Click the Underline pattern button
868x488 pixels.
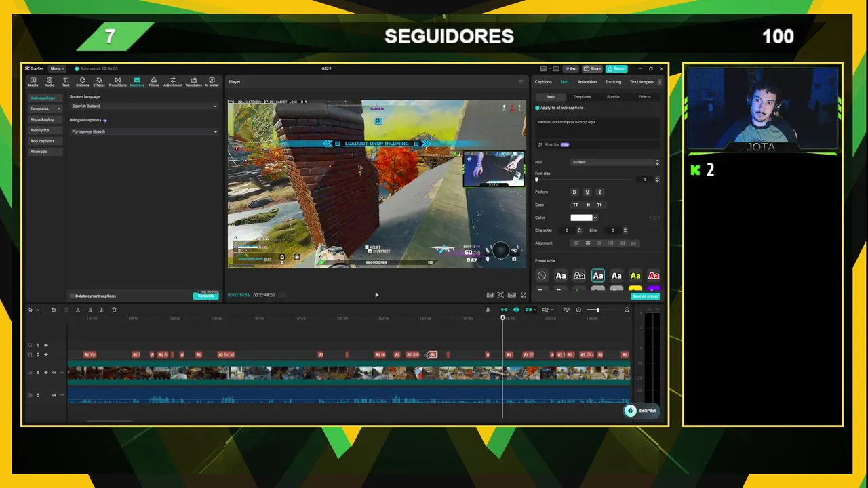tap(587, 192)
